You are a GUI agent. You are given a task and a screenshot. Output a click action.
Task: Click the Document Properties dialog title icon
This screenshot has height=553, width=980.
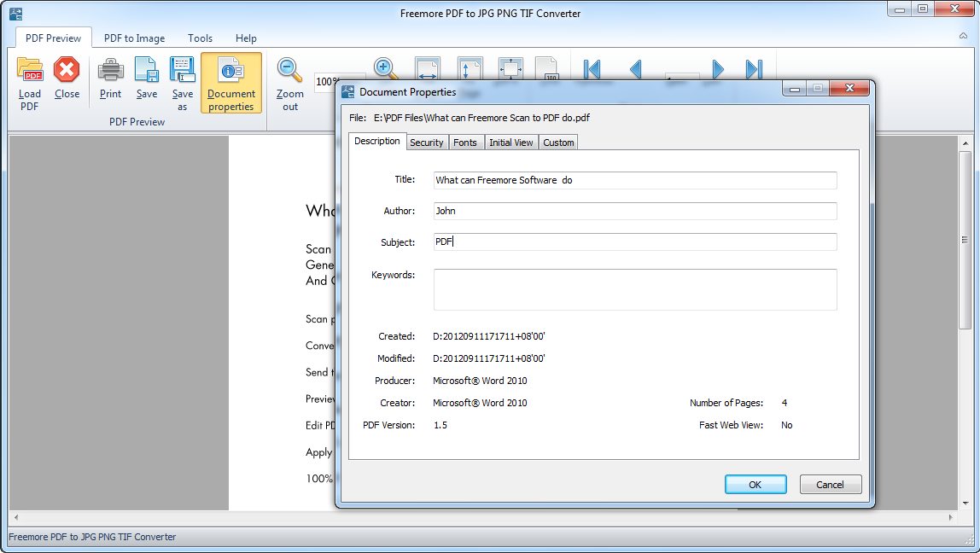click(x=347, y=92)
